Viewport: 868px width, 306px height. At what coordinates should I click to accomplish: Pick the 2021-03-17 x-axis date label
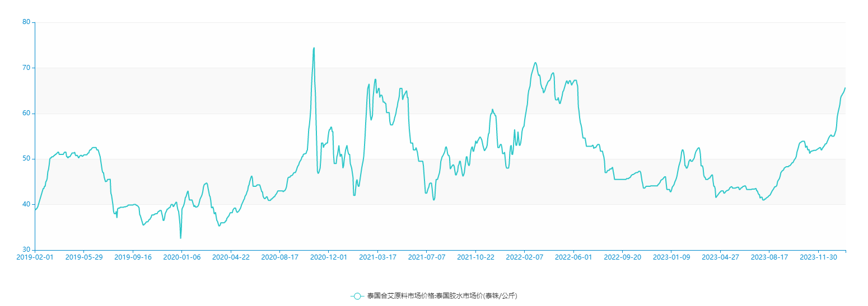tap(377, 257)
